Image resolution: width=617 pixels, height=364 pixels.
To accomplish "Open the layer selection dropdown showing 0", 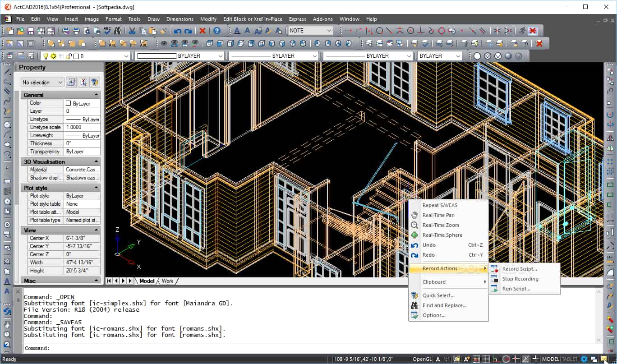I will [125, 55].
